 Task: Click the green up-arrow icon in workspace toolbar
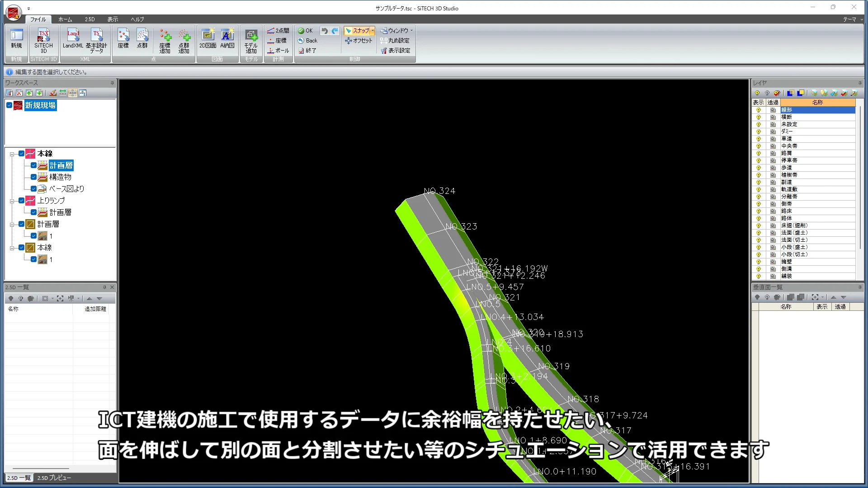pos(29,93)
